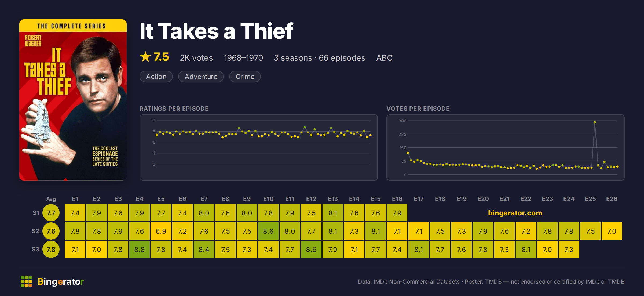Select the Adventure genre tag
644x296 pixels.
coord(201,77)
